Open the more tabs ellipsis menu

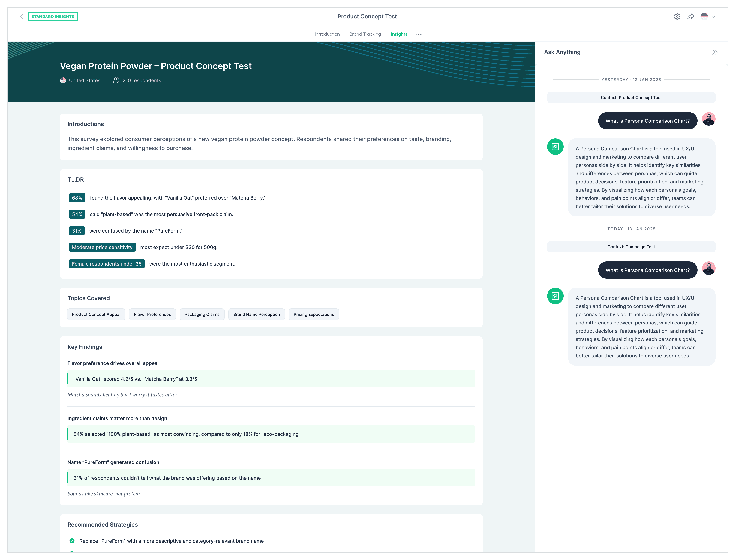418,34
